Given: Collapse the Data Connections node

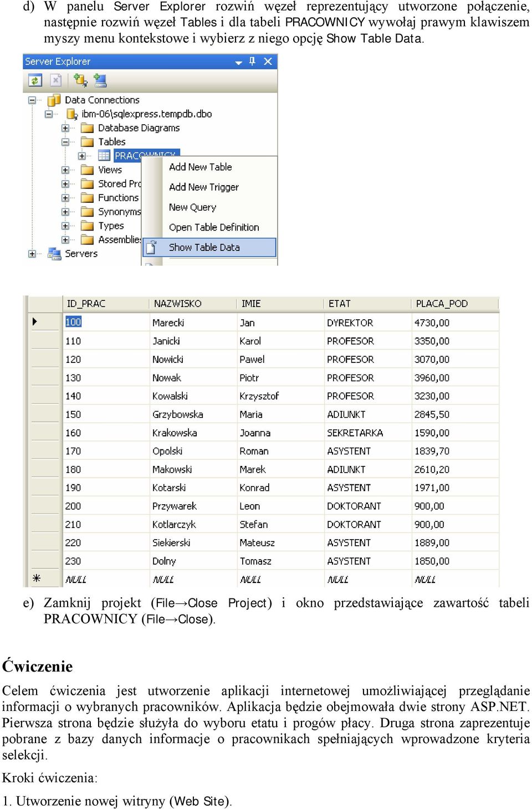Looking at the screenshot, I should coord(32,100).
